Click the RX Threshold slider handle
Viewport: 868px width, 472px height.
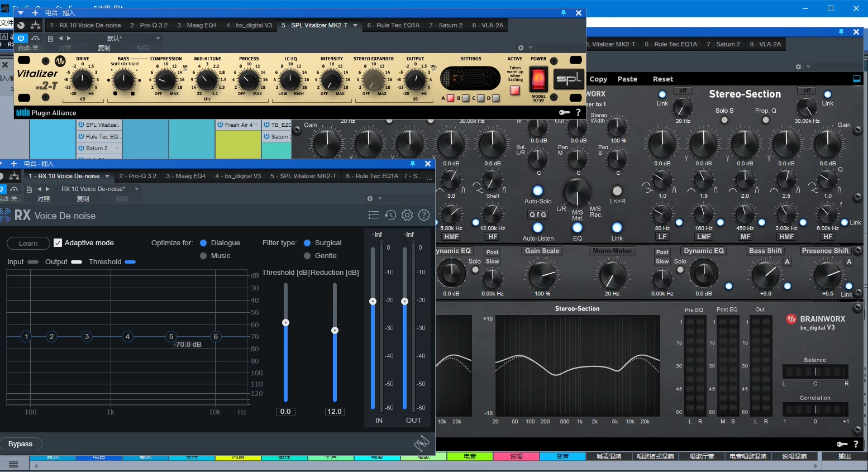click(285, 322)
